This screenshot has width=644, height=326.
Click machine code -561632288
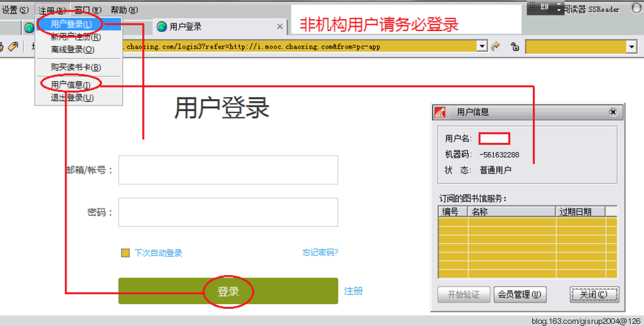pos(500,155)
